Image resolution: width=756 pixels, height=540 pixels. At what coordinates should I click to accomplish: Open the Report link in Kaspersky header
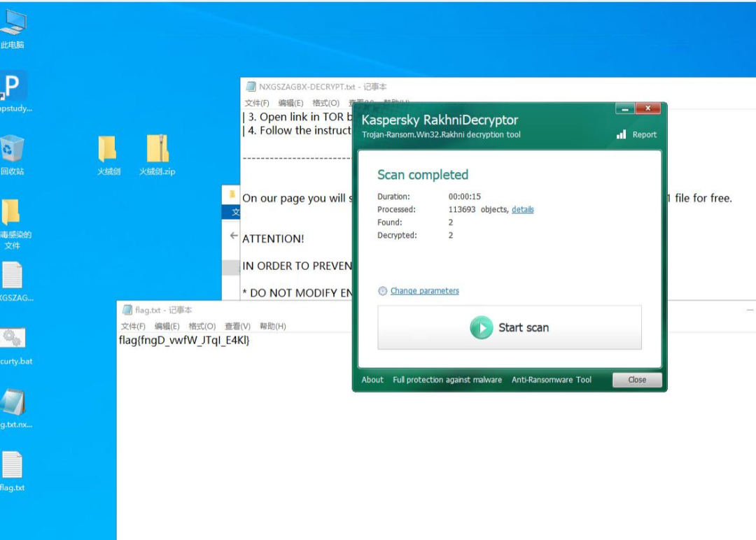click(x=645, y=135)
